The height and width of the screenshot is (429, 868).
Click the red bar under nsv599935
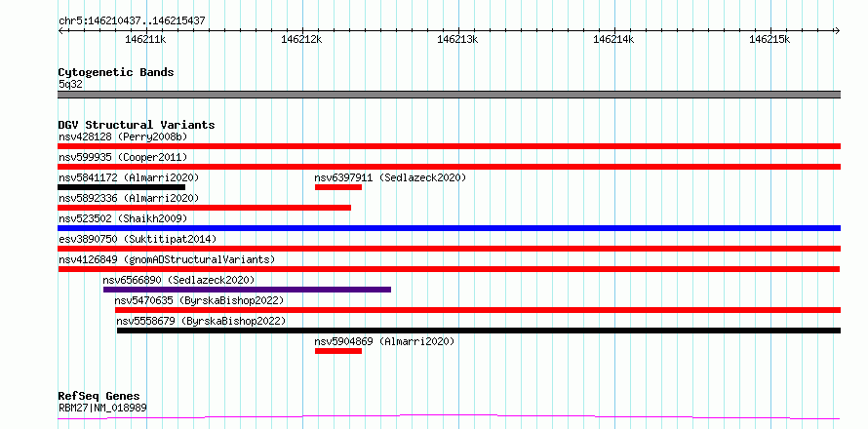[x=450, y=167]
